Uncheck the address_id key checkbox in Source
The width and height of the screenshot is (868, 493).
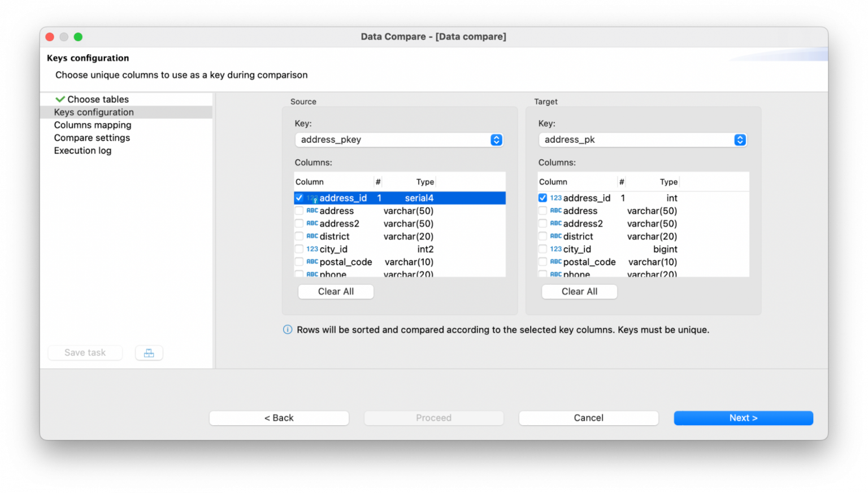pyautogui.click(x=300, y=198)
